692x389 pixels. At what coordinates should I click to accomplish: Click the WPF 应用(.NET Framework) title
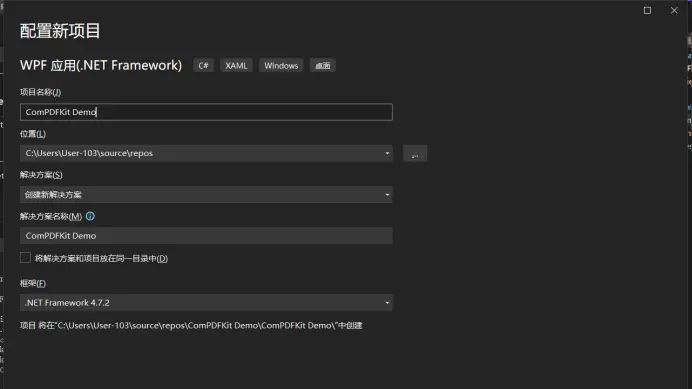coord(101,65)
